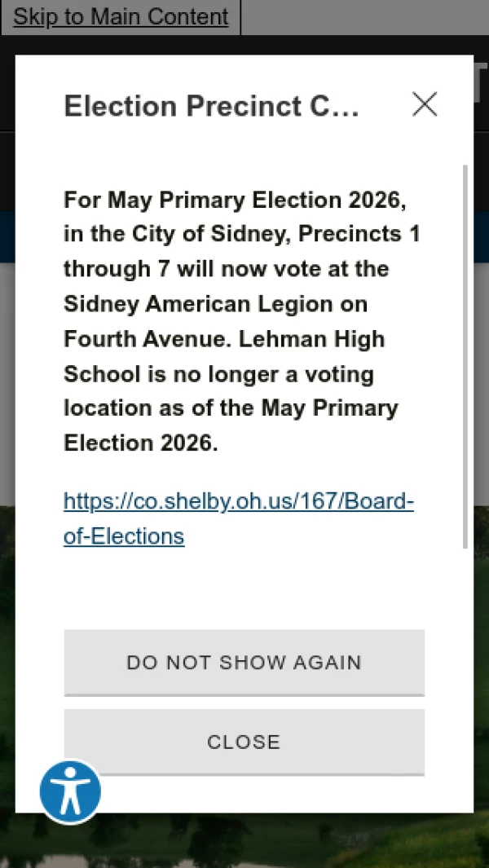Click the truncated 'Election Precinct C…' heading
489x868 pixels.
[x=212, y=106]
